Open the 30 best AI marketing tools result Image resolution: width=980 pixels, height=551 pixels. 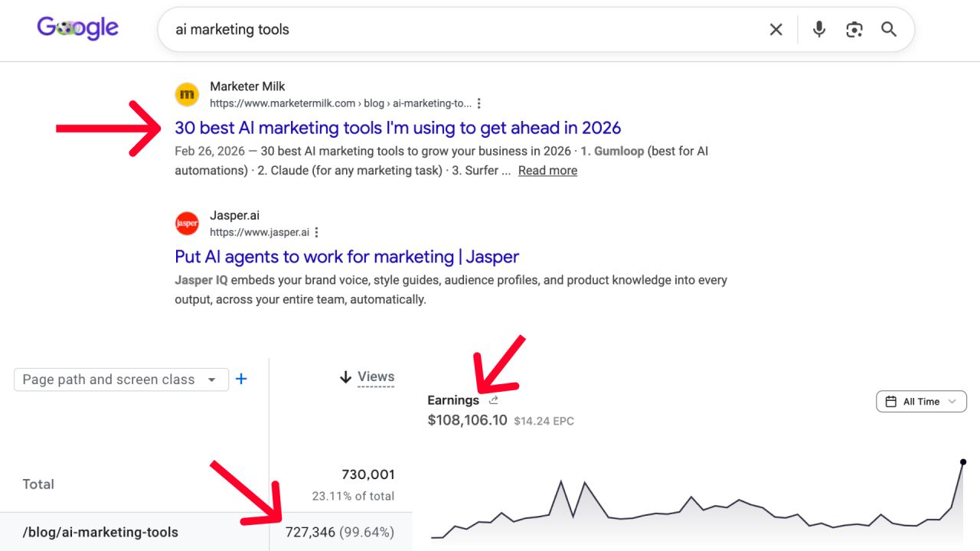[x=398, y=128]
